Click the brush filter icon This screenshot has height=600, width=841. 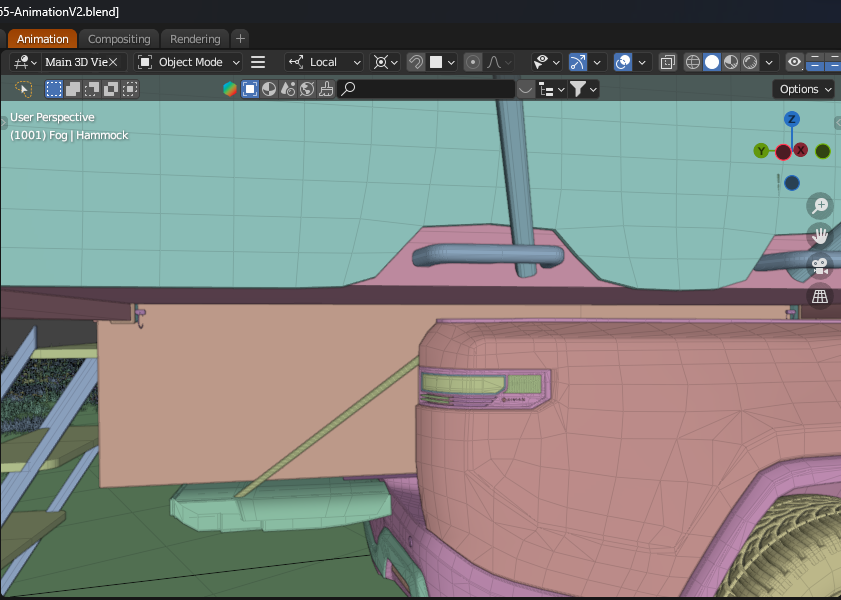[x=326, y=89]
